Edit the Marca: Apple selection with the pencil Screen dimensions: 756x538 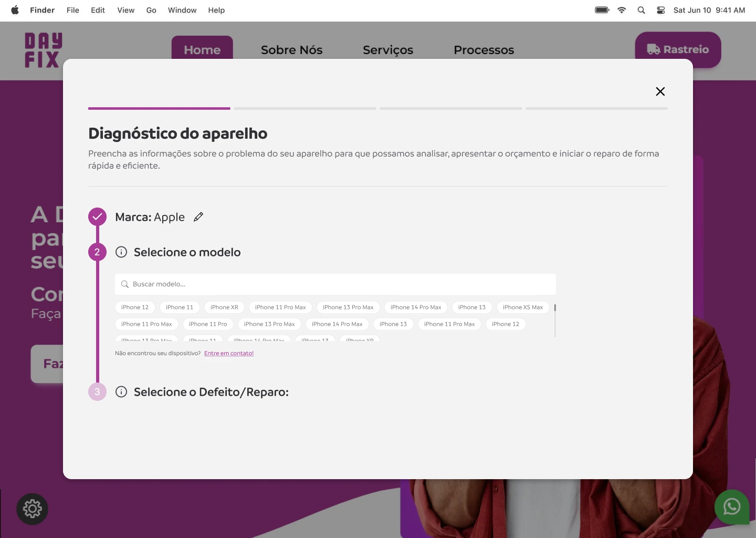coord(198,217)
